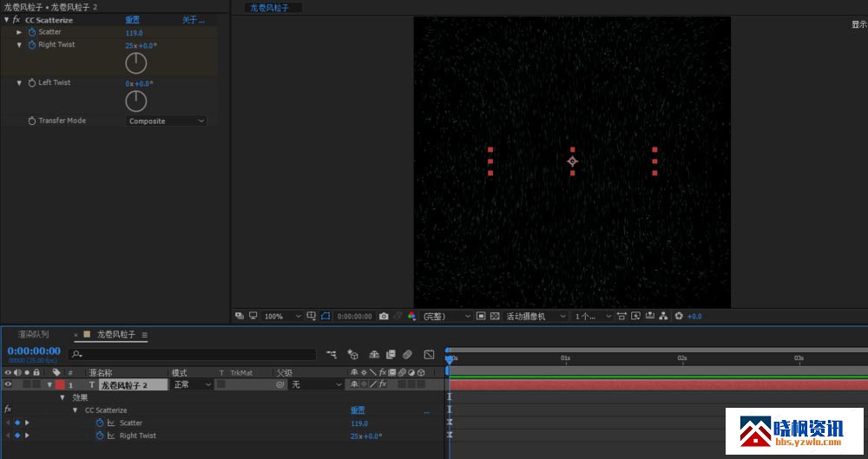868x459 pixels.
Task: Select 龙卷风粒子 timeline tab
Action: click(116, 334)
